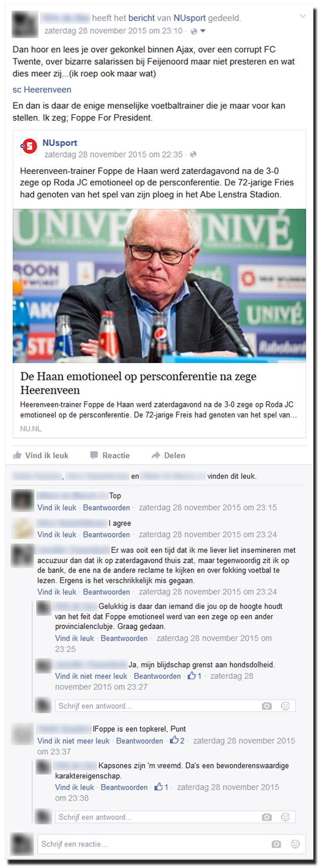Click emoji icon in last 'Schrijf een antwoord' box

[x=285, y=817]
